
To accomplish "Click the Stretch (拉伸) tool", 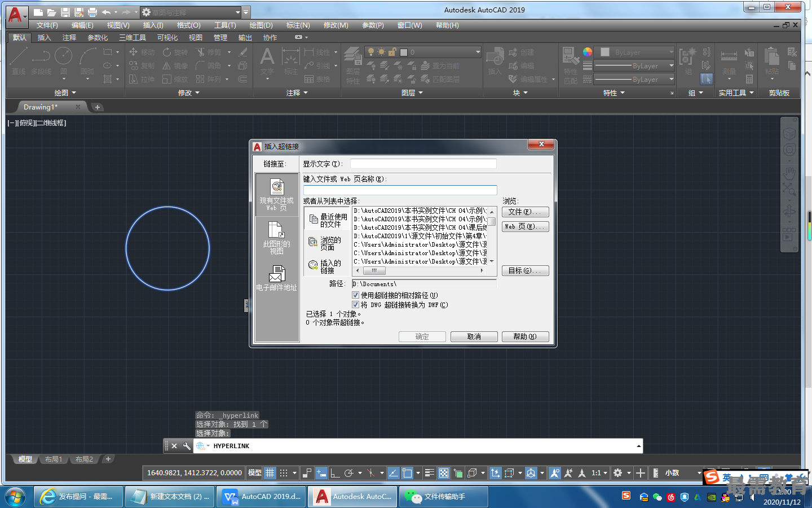I will (142, 79).
